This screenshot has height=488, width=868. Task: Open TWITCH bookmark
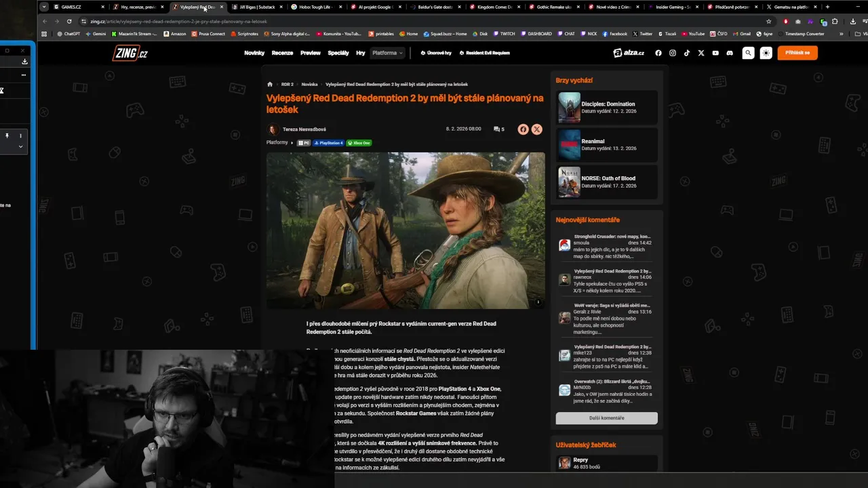tap(505, 33)
